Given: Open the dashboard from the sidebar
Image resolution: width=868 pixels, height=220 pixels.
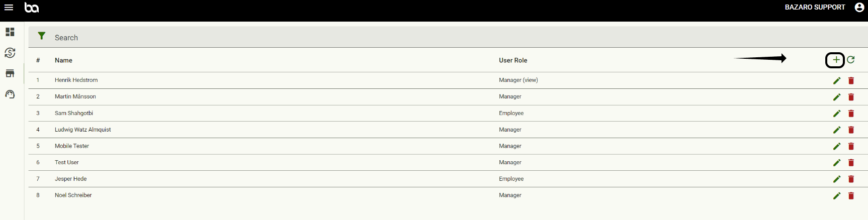Looking at the screenshot, I should tap(10, 32).
